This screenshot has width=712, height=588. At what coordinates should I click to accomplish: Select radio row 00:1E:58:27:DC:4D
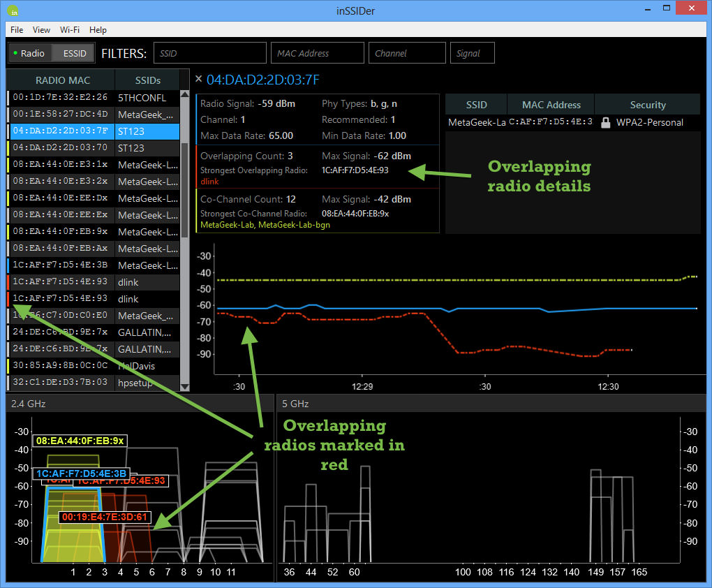(94, 115)
